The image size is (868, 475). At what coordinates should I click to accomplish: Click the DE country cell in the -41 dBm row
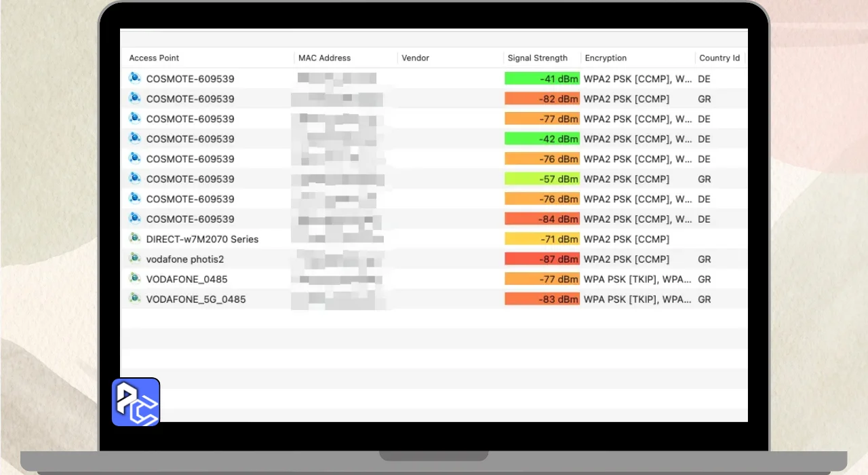(x=705, y=79)
